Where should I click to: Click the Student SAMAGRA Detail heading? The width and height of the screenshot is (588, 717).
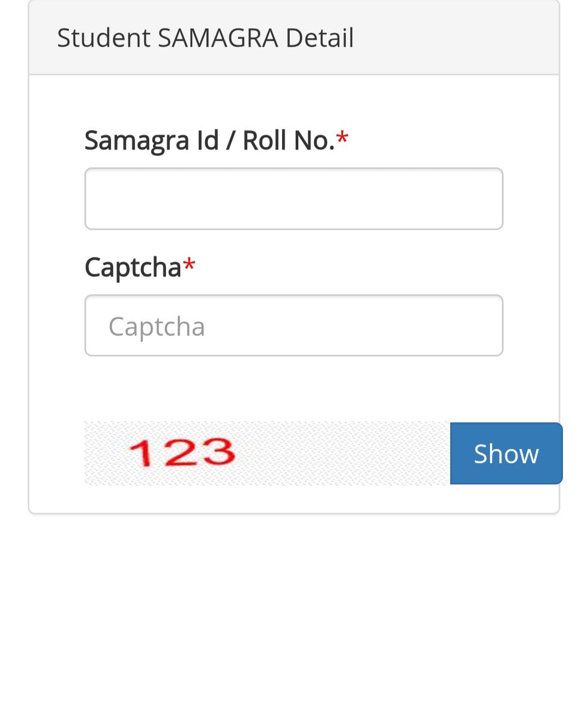pyautogui.click(x=205, y=38)
